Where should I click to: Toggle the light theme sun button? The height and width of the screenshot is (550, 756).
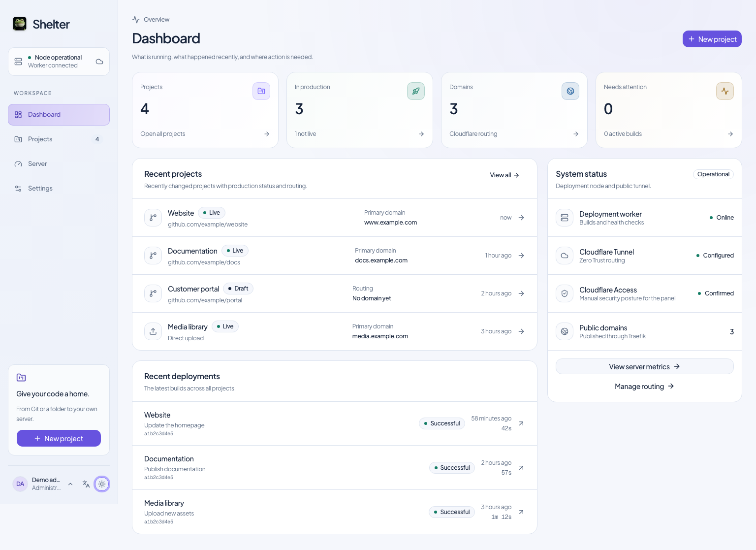[102, 484]
